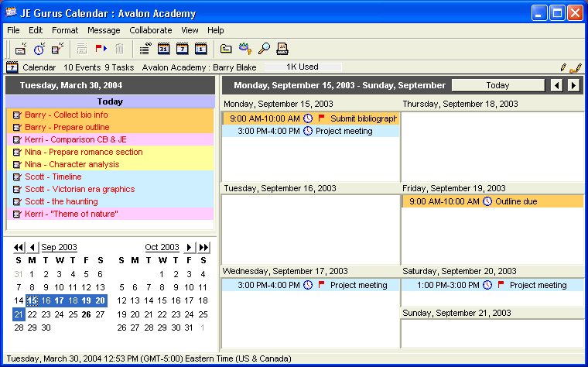Toggle the task icon beside 'Nina - Character analysis'
This screenshot has height=367, width=588.
click(17, 164)
